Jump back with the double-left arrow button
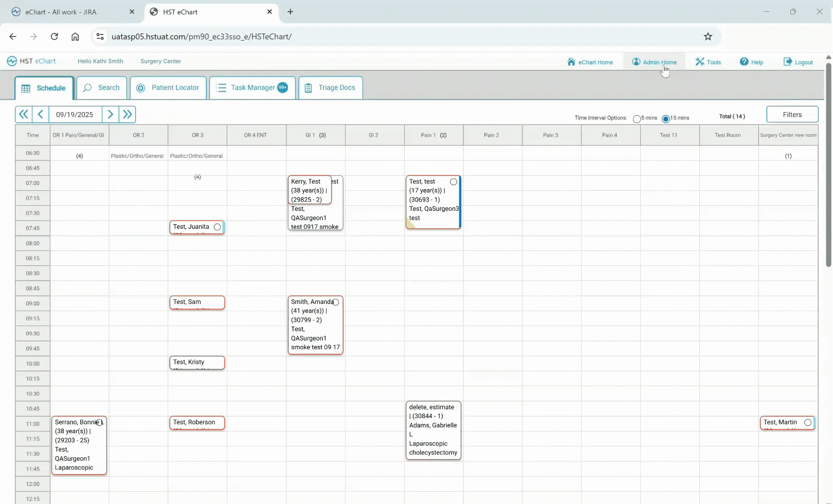This screenshot has height=504, width=833. pos(23,114)
